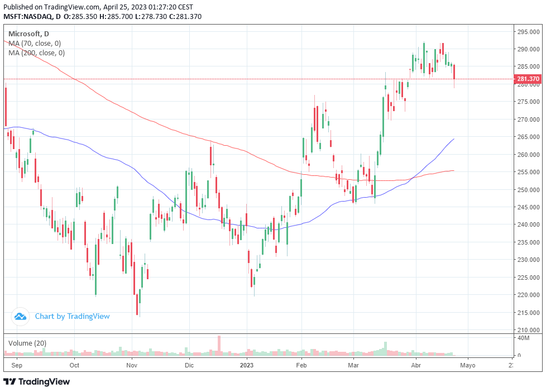Click the 220.000 price axis label
Image resolution: width=546 pixels, height=392 pixels.
528,295
